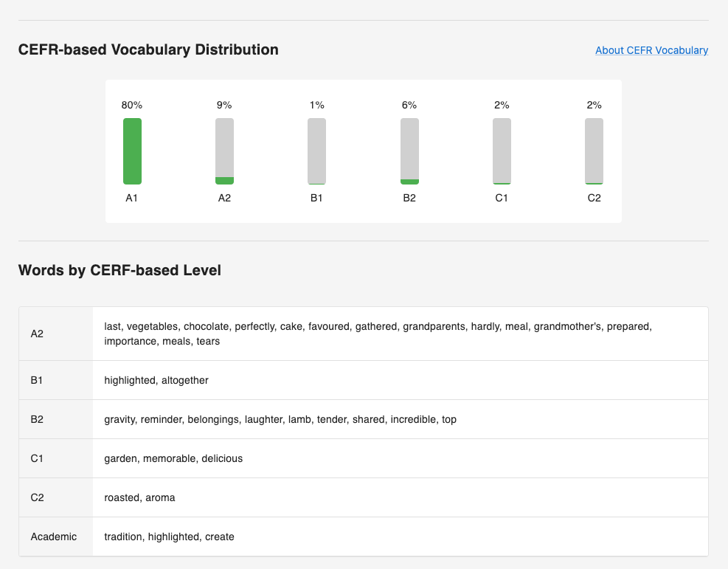Open the About CEFR Vocabulary link

[651, 50]
